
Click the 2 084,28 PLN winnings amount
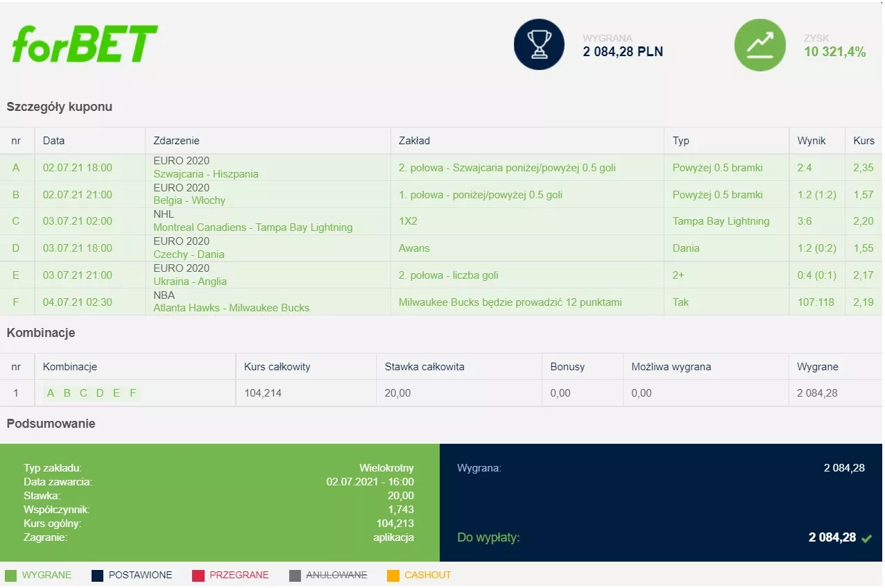623,52
